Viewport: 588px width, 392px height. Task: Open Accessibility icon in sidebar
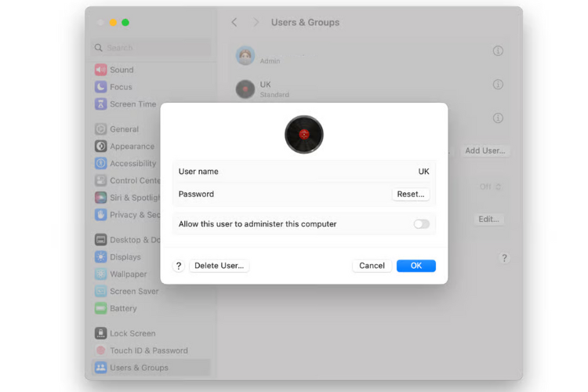(100, 163)
